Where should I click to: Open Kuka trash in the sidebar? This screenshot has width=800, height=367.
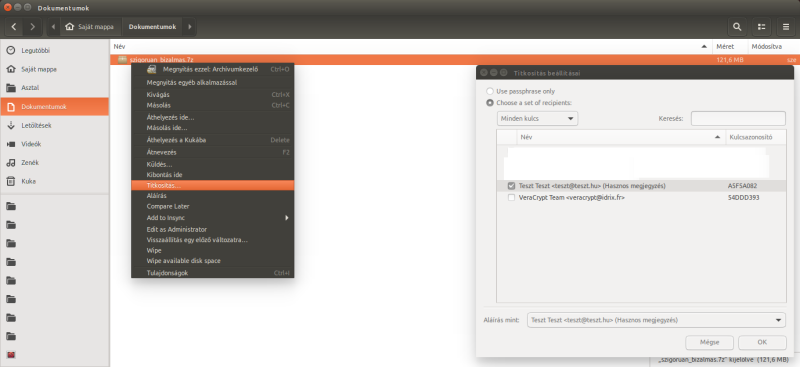coord(55,181)
